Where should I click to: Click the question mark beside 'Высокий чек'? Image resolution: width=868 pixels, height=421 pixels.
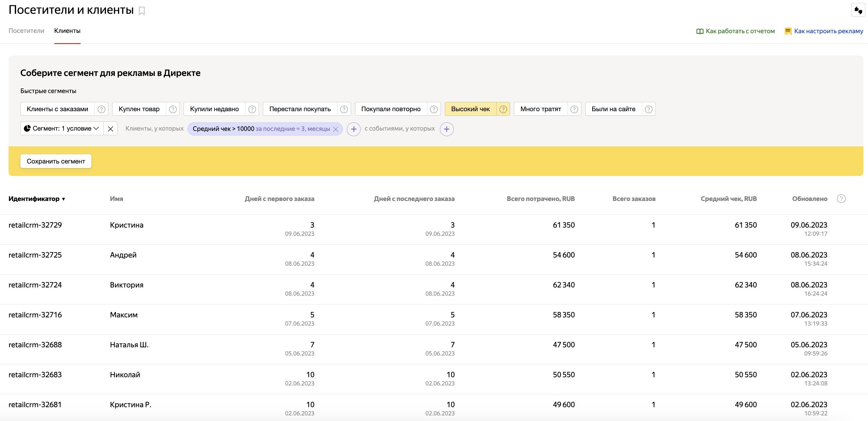pos(503,109)
